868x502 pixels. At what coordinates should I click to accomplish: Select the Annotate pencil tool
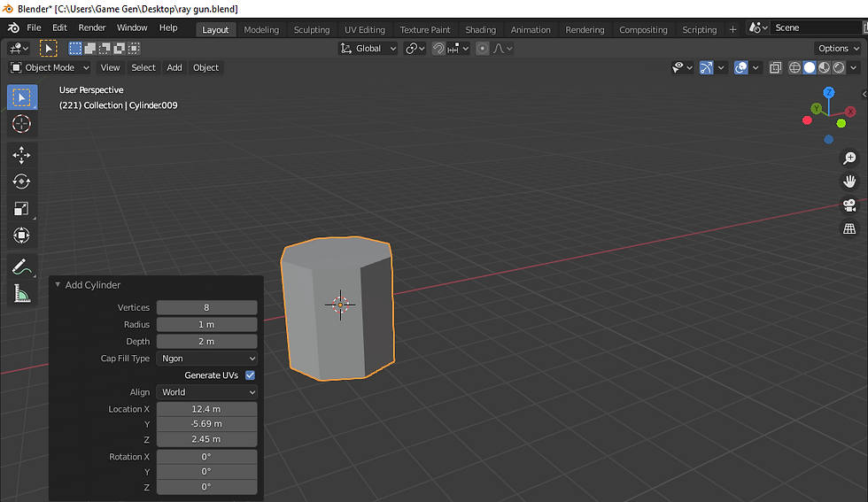[21, 266]
